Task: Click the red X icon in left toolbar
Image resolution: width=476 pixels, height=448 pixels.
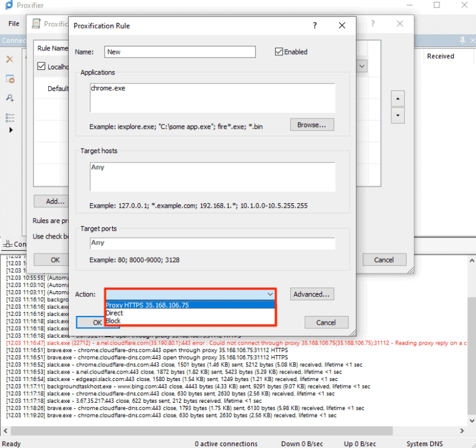Action: coord(10,59)
